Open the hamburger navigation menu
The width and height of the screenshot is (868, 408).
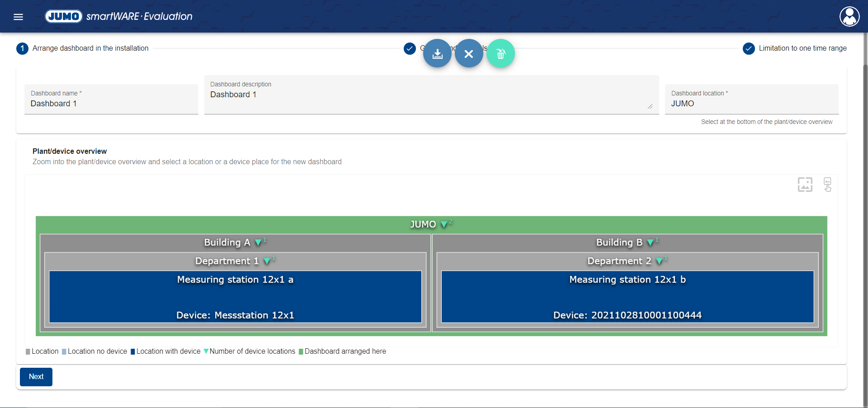(x=18, y=17)
